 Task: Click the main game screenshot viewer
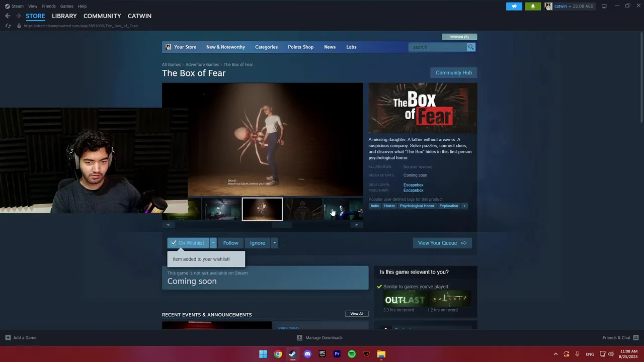[x=262, y=139]
